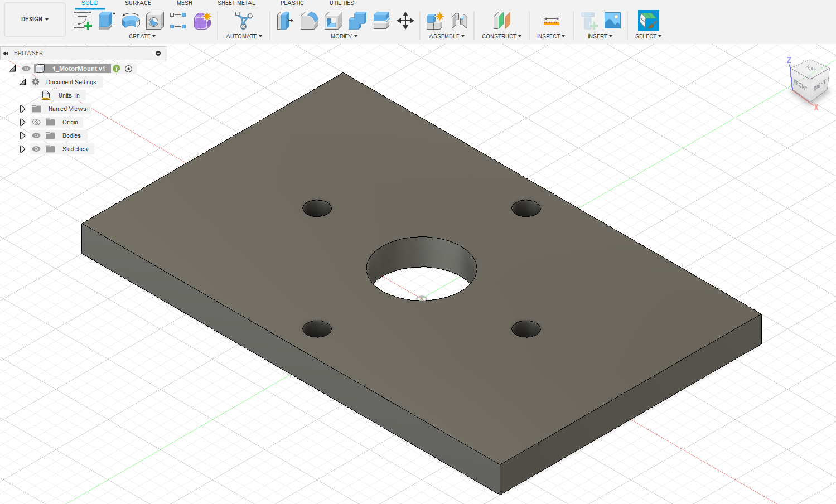The width and height of the screenshot is (836, 504).
Task: Open the CONSTRUCT menu
Action: coord(501,36)
